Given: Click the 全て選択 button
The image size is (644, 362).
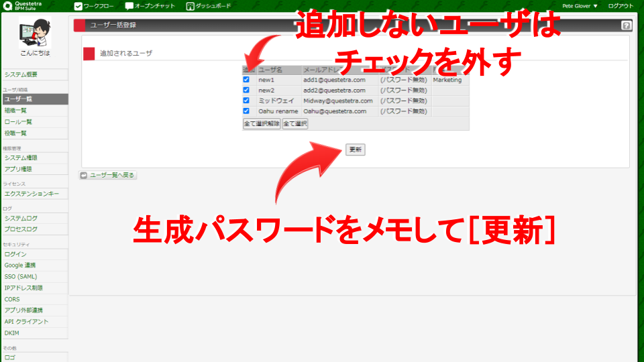Looking at the screenshot, I should [295, 124].
